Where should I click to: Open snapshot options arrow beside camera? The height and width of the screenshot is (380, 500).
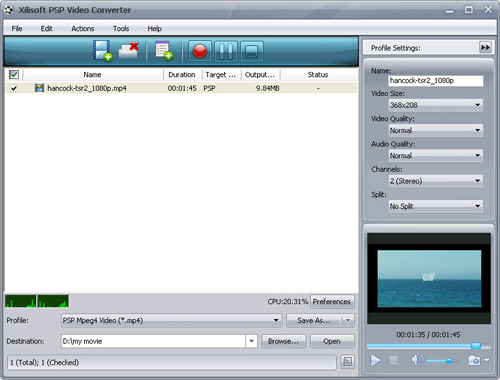(x=487, y=360)
